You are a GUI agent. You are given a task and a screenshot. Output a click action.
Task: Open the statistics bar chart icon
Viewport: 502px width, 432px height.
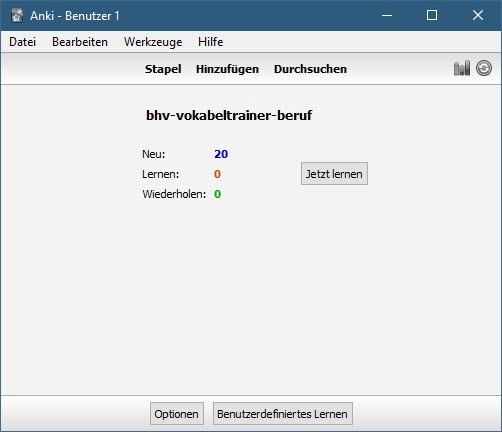pos(462,68)
